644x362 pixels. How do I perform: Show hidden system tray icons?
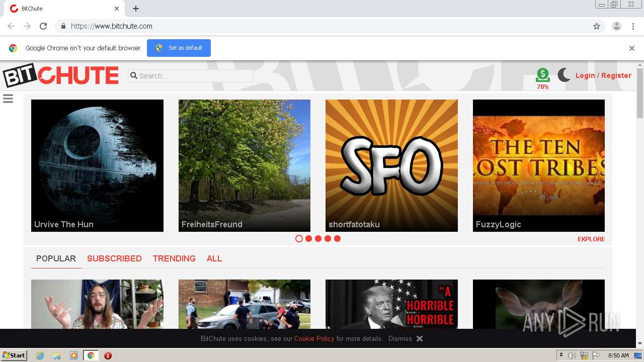[561, 355]
